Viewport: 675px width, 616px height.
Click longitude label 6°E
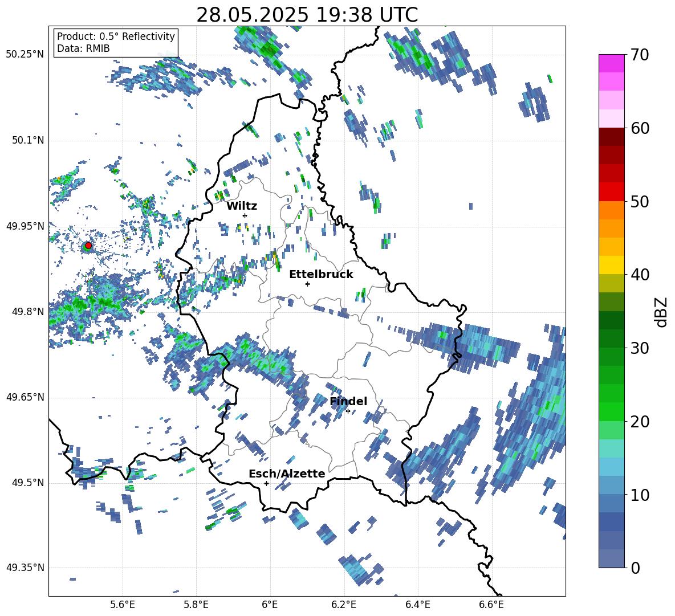pos(270,605)
